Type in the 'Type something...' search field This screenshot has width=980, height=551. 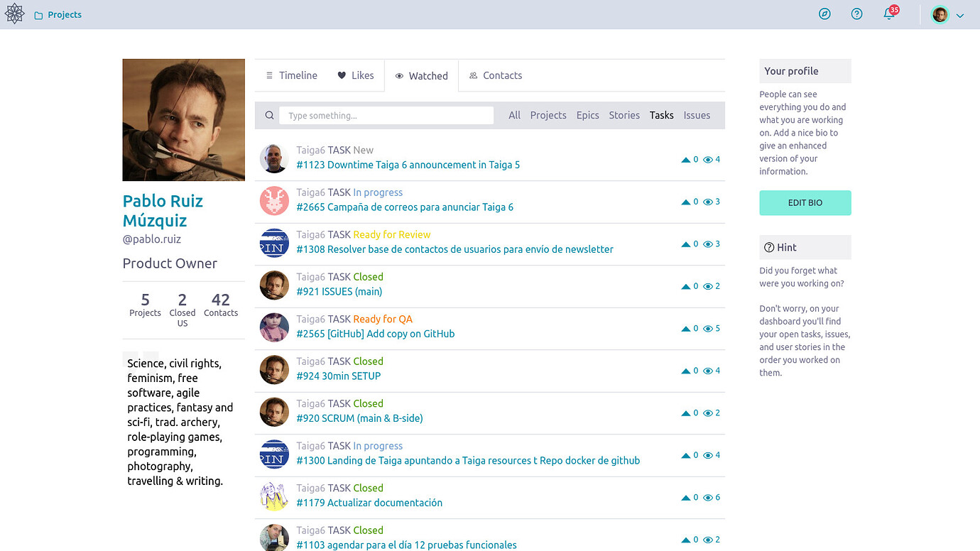click(386, 116)
